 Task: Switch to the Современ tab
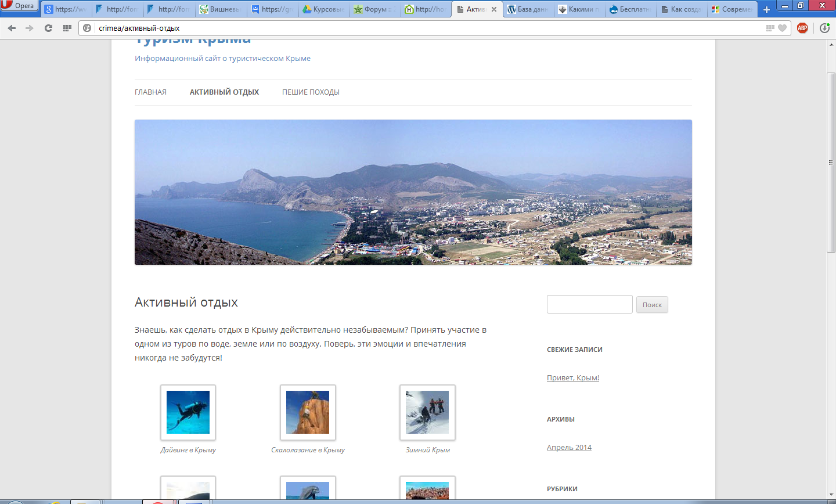click(733, 9)
